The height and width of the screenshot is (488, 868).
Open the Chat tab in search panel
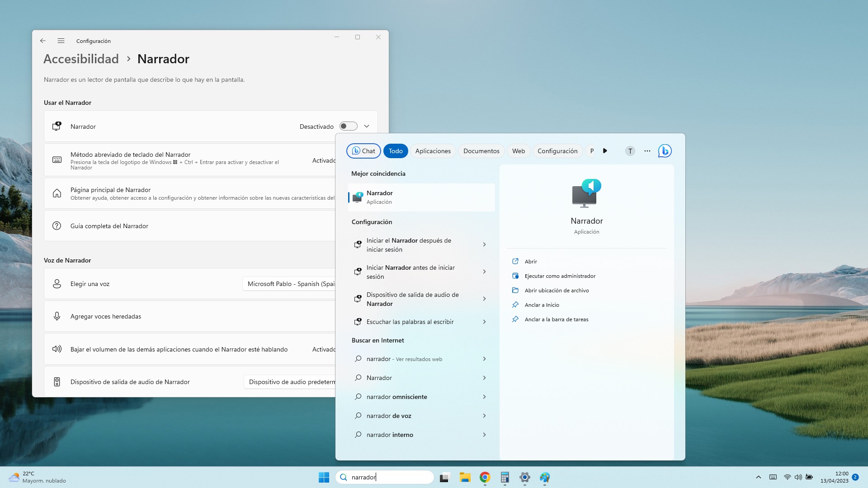[363, 151]
